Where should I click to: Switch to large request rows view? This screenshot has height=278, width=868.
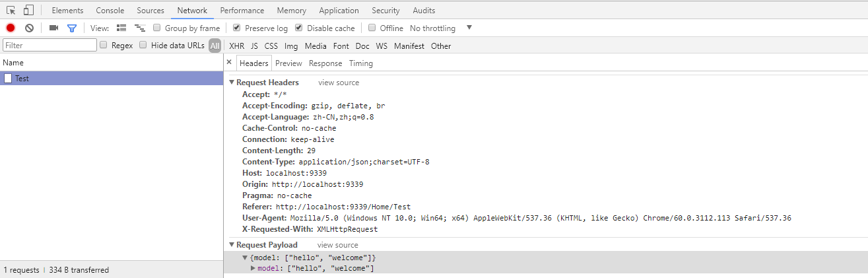(x=121, y=28)
